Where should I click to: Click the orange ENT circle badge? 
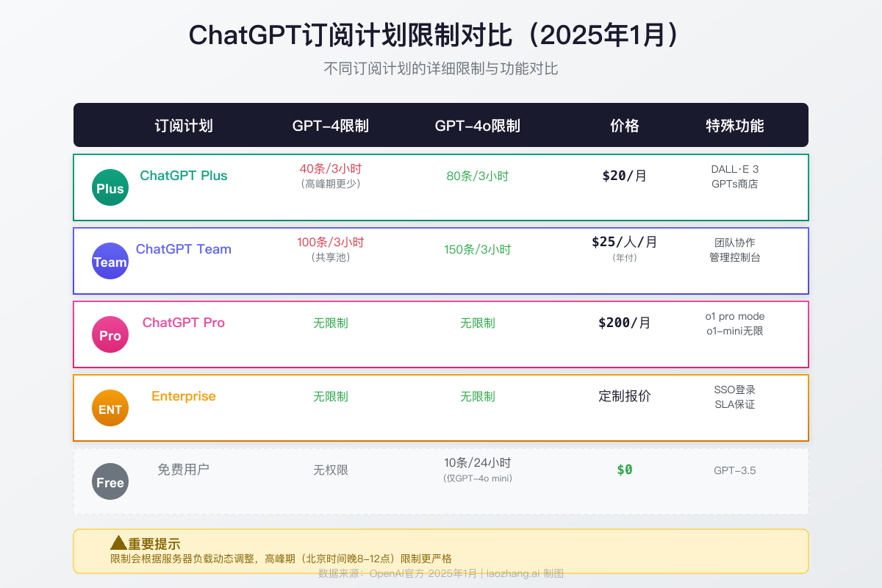pos(110,408)
